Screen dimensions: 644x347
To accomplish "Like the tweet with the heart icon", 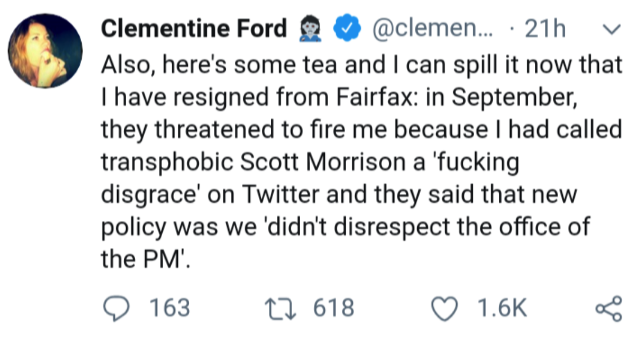I will click(x=445, y=308).
